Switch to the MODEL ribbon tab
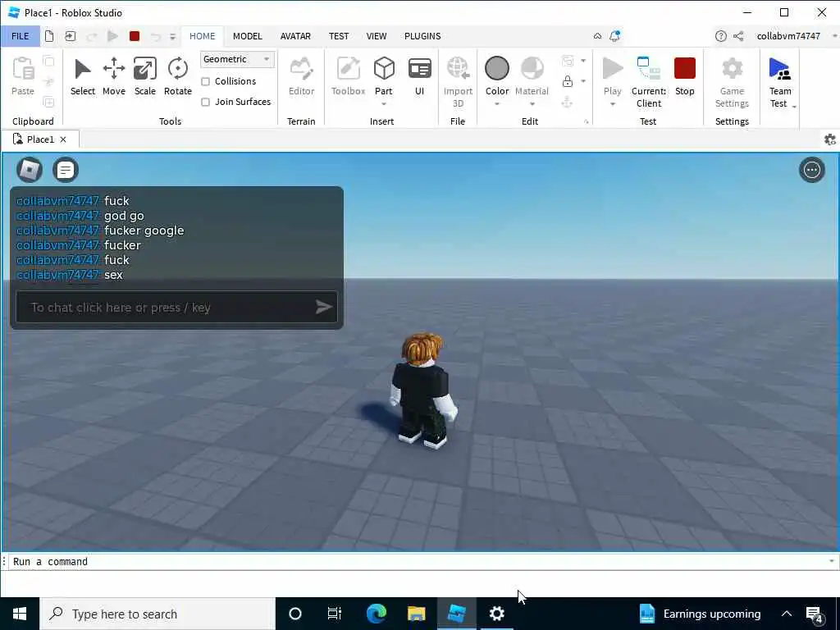 pos(248,36)
